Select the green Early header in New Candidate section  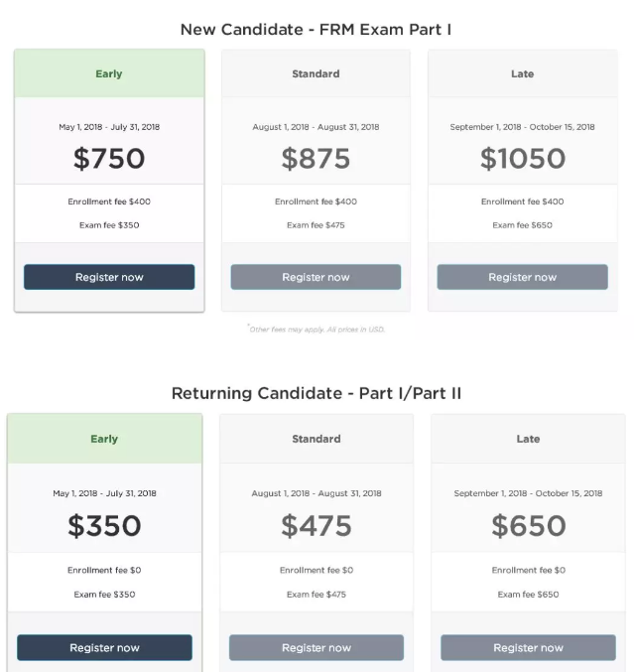[x=109, y=73]
